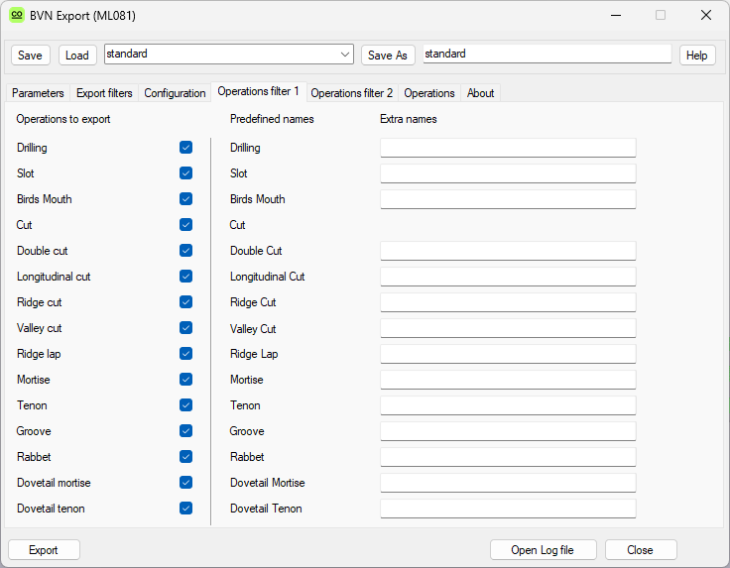Screen dimensions: 730x568
Task: Open the About tab
Action: [x=480, y=93]
